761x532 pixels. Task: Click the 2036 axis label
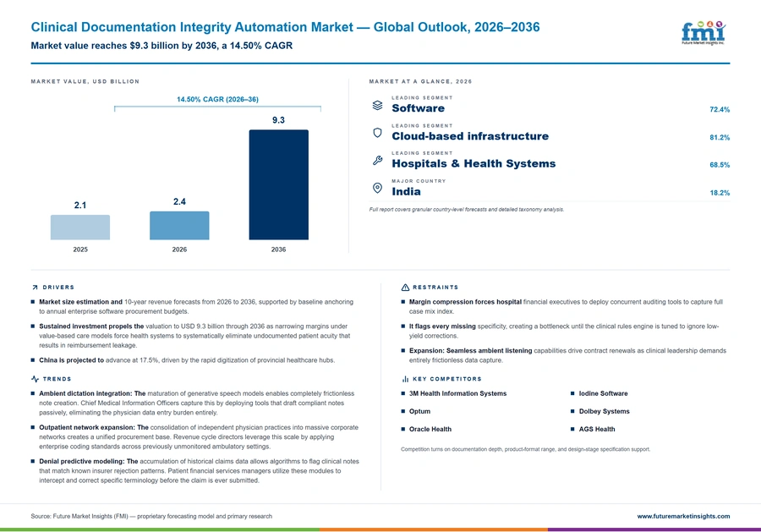point(278,250)
